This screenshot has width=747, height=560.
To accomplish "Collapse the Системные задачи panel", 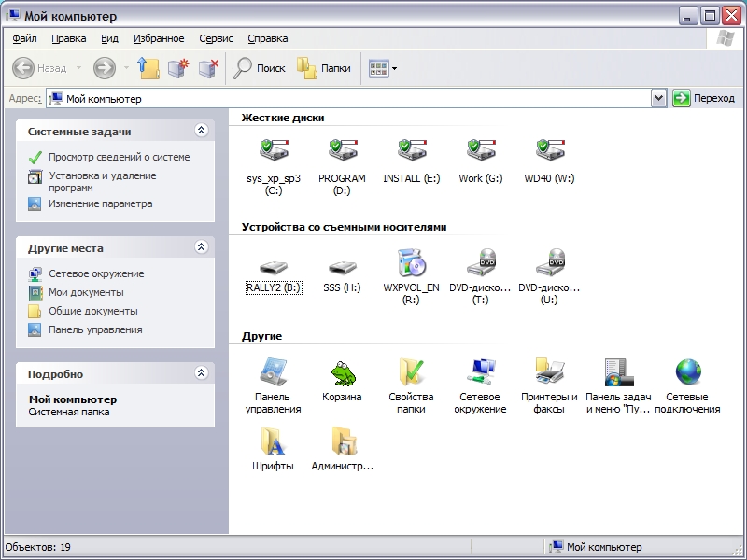I will click(x=201, y=132).
